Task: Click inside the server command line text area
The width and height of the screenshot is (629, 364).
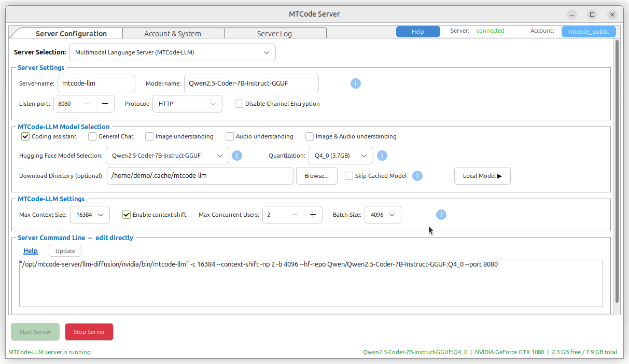Action: pos(311,283)
